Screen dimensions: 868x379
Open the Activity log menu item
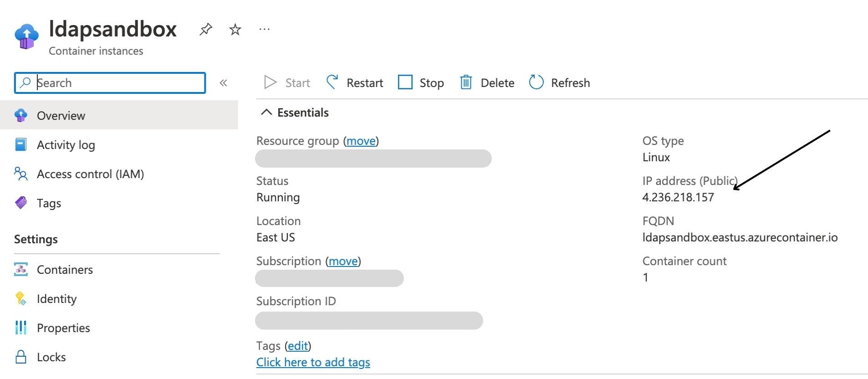66,145
